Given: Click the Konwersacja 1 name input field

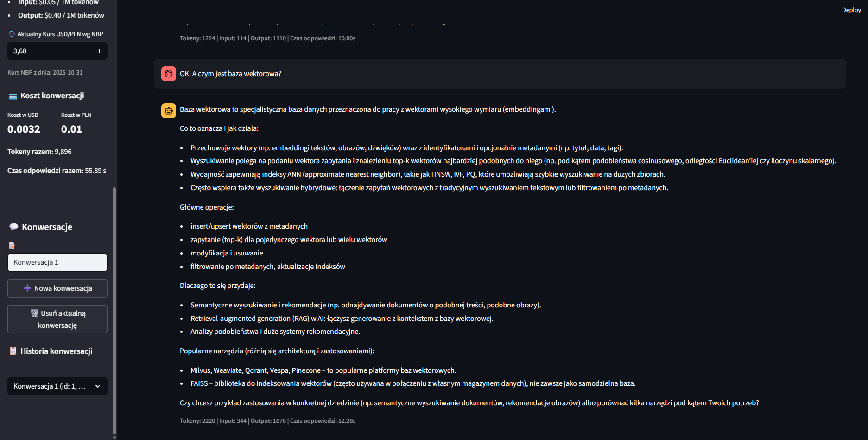Looking at the screenshot, I should click(x=57, y=262).
